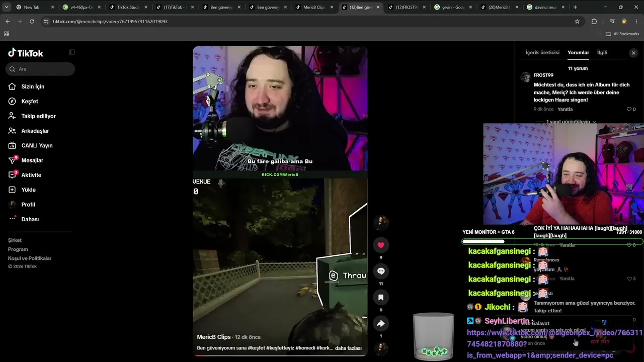Open the #komedi hashtag in caption
This screenshot has width=644, height=362.
(x=306, y=348)
